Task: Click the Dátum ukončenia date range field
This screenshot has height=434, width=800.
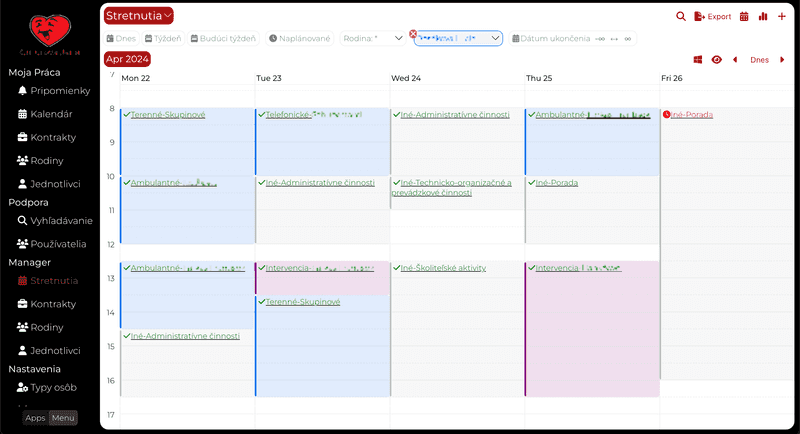Action: click(572, 38)
